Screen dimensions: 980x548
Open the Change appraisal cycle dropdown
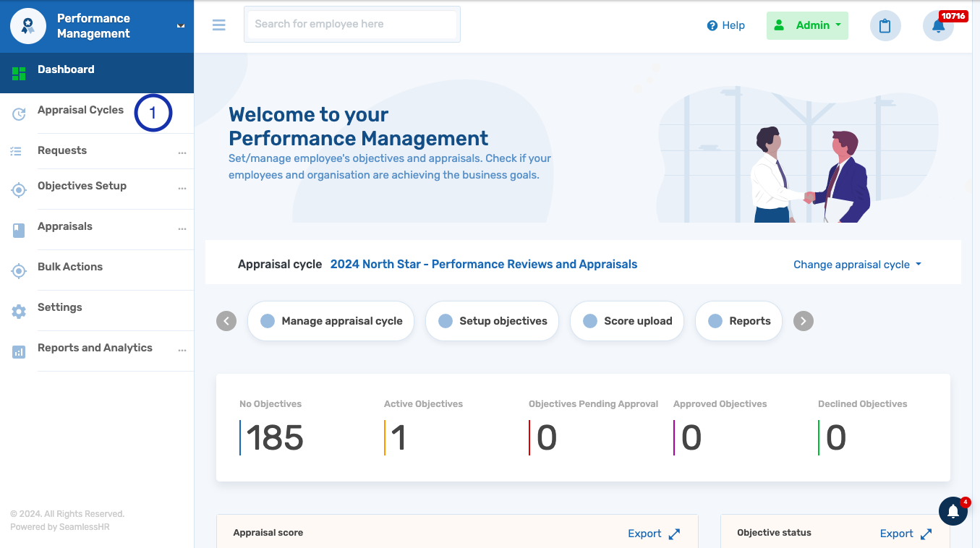point(857,265)
